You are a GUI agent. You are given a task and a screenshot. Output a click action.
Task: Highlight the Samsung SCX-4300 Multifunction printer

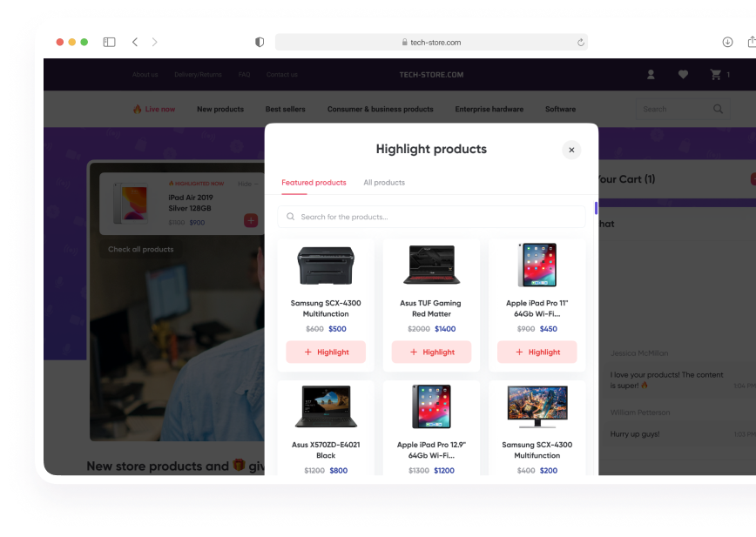coord(326,352)
